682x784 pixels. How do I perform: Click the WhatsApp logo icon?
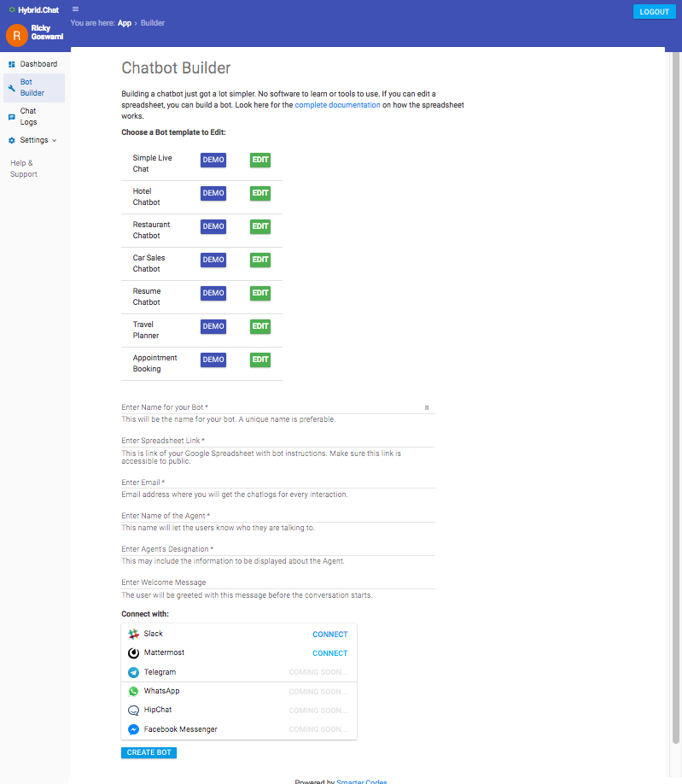[133, 692]
